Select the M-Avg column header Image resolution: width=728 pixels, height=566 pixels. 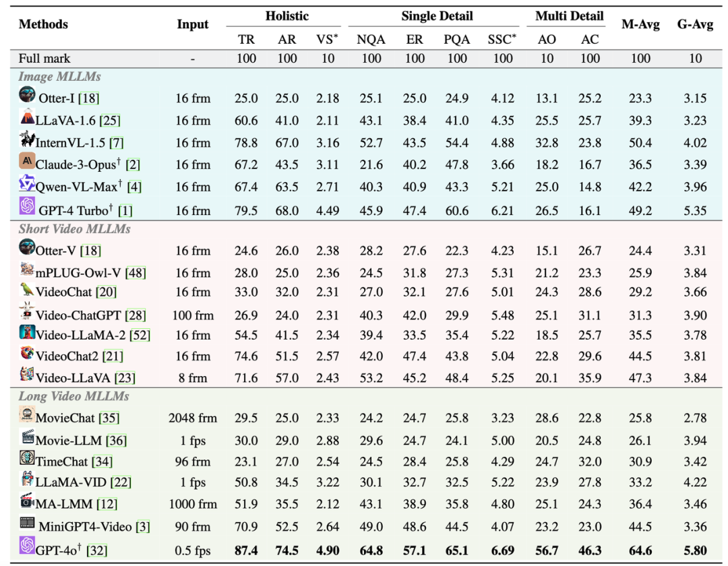[640, 24]
